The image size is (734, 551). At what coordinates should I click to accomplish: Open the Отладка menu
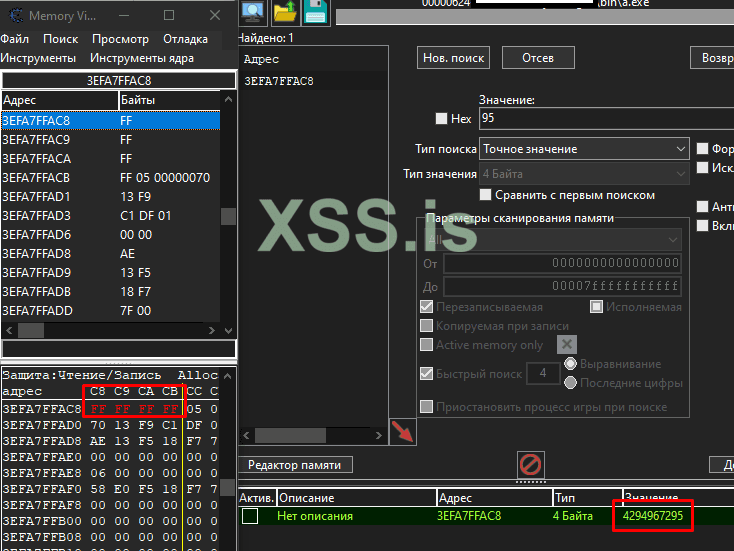[185, 39]
